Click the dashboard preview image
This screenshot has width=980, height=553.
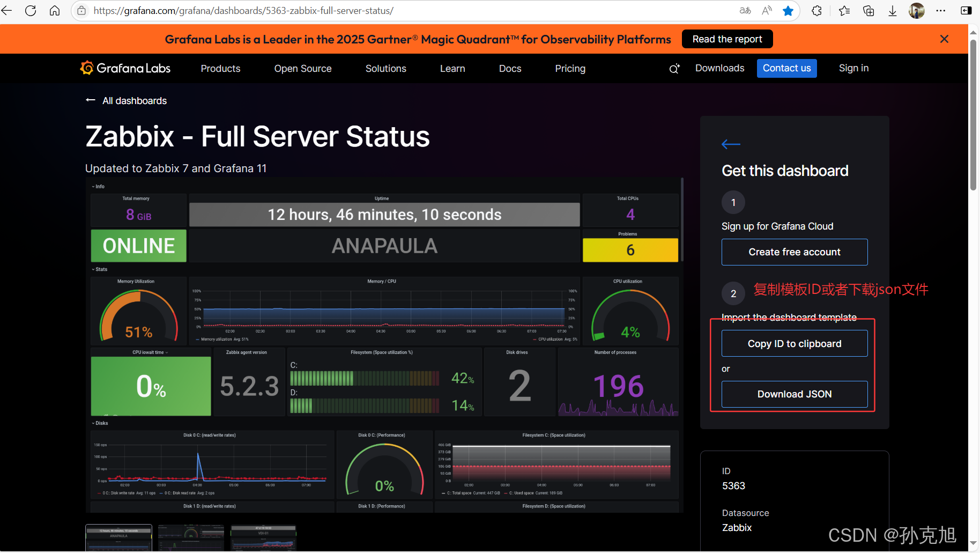[384, 345]
